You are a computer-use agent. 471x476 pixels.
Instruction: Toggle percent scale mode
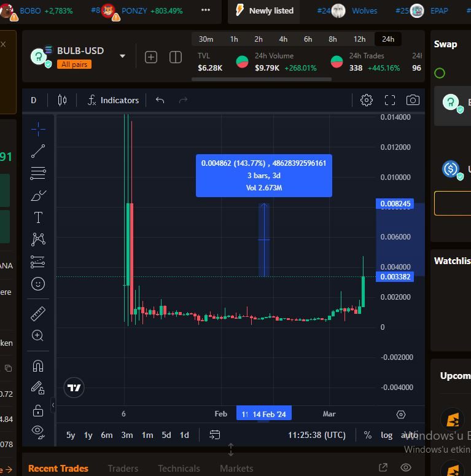click(x=368, y=435)
